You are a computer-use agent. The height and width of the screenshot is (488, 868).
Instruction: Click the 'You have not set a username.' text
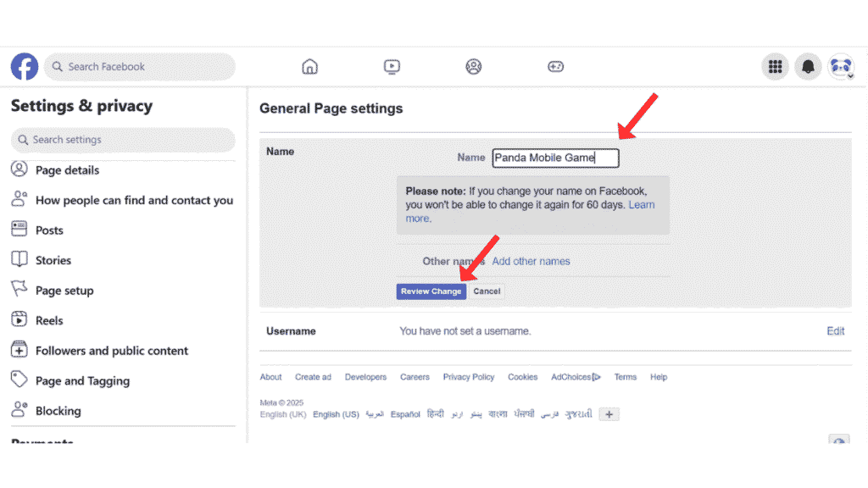pos(465,331)
